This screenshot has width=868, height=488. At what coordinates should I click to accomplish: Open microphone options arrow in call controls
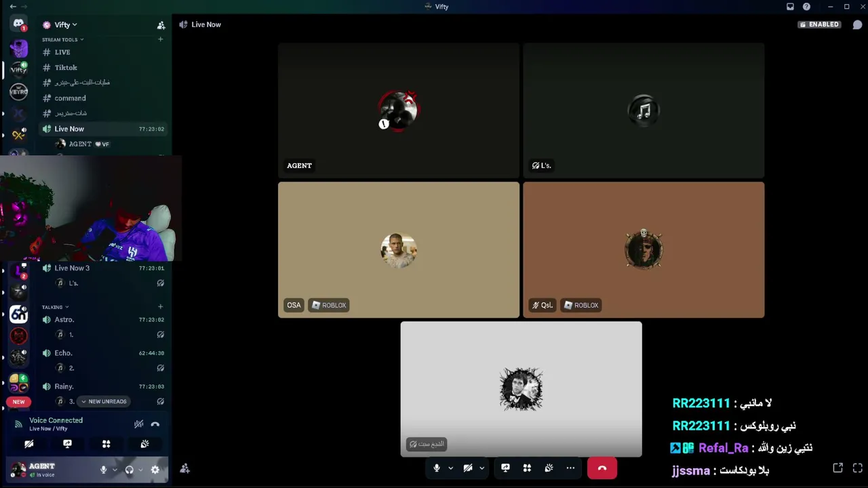coord(450,468)
